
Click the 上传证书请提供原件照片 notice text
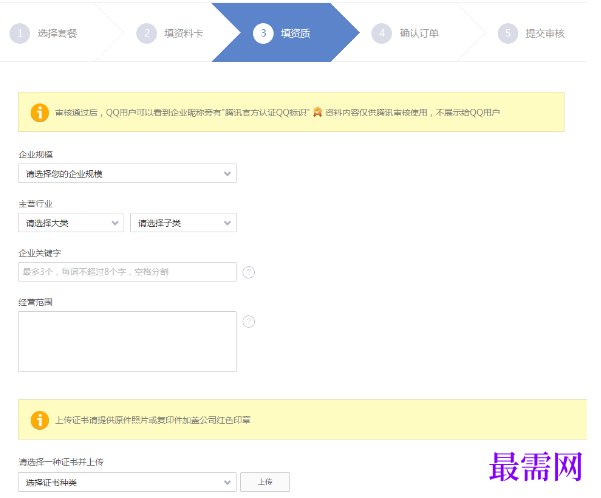153,420
